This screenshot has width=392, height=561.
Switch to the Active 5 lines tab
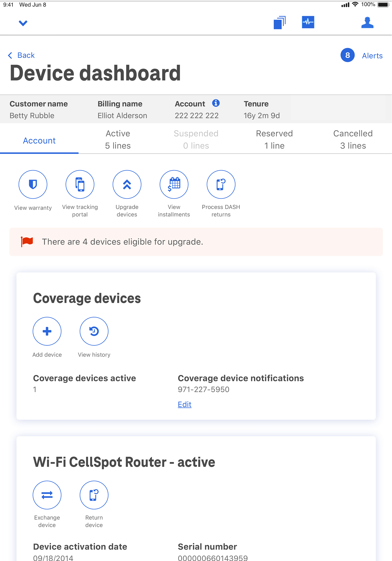(x=118, y=140)
